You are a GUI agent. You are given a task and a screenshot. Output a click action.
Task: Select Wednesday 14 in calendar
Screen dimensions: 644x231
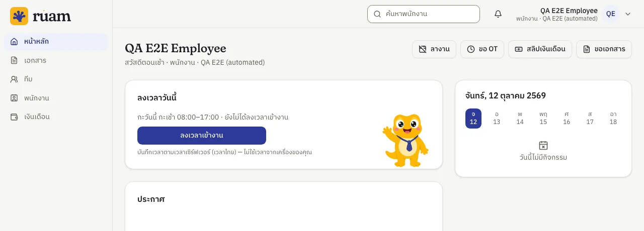pos(520,119)
